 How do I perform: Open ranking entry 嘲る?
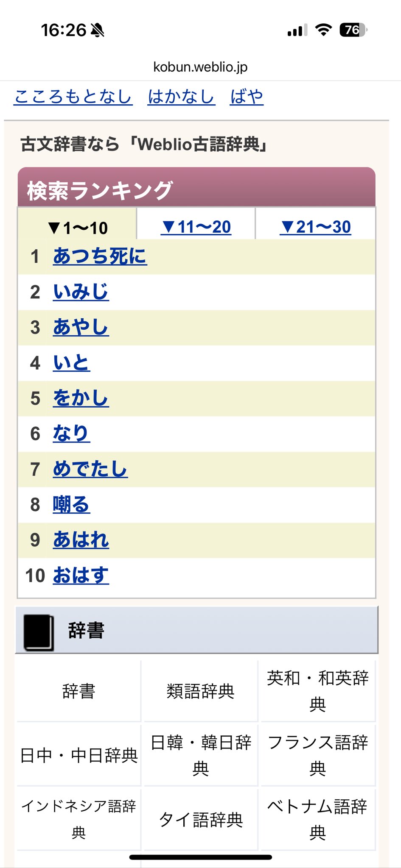click(71, 504)
